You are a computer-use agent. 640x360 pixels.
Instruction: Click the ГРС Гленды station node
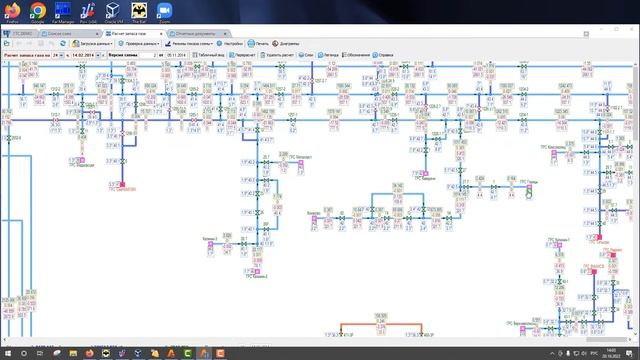[x=529, y=187]
